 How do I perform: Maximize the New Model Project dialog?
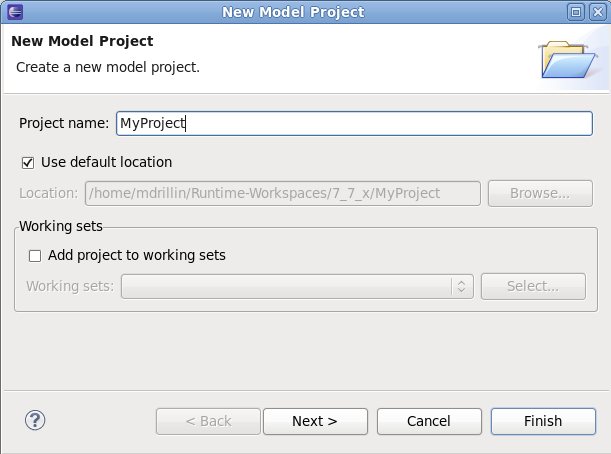click(x=576, y=12)
